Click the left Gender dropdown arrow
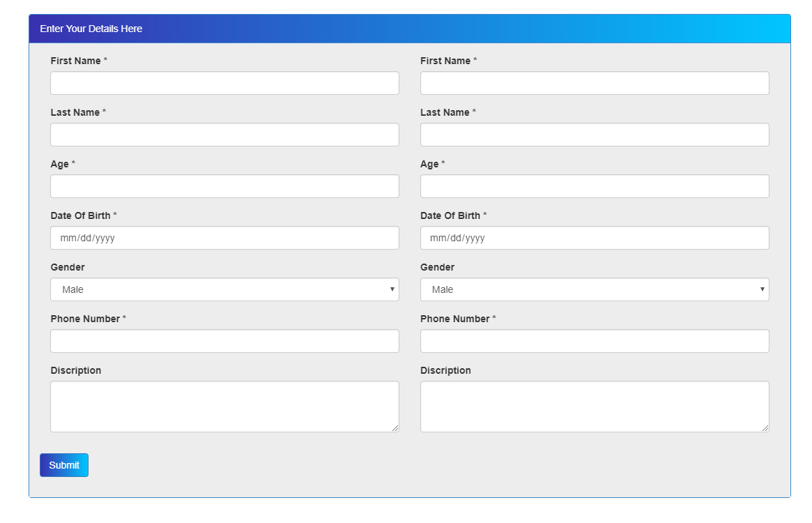Viewport: 812px width, 523px height. (x=392, y=289)
